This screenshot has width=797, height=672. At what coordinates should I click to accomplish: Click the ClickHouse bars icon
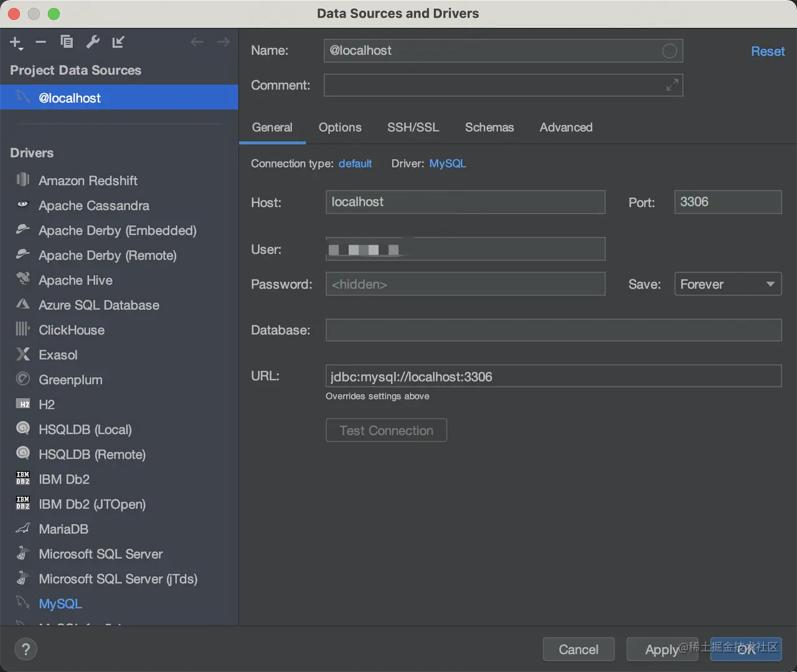(x=23, y=329)
